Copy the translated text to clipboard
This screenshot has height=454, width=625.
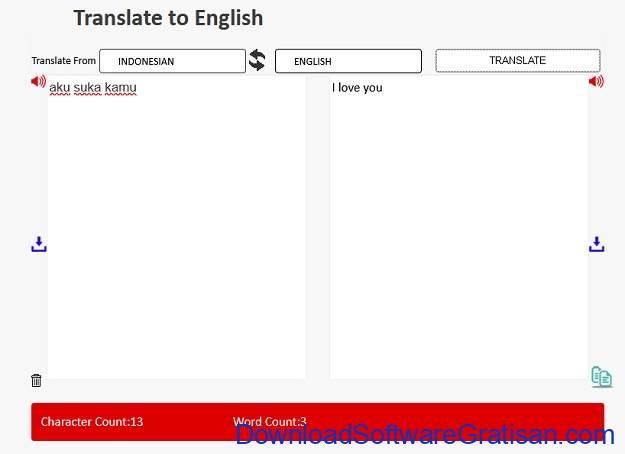(601, 377)
